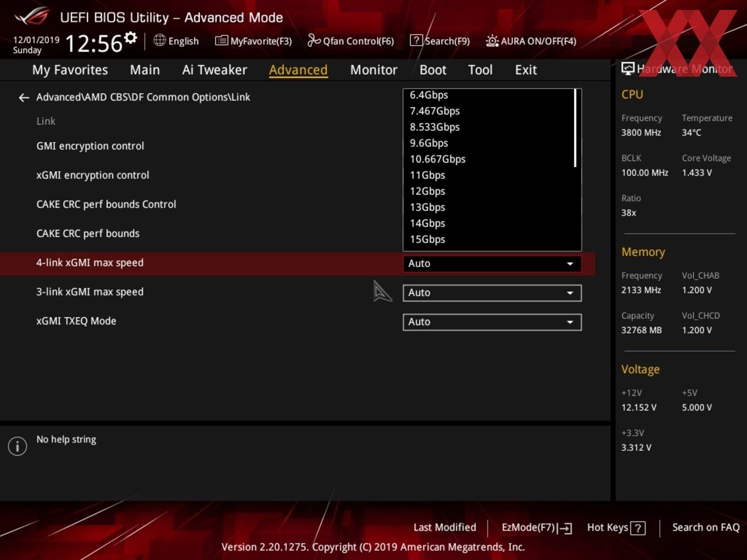Click the ROG logo in the header
747x560 pixels.
(32, 16)
